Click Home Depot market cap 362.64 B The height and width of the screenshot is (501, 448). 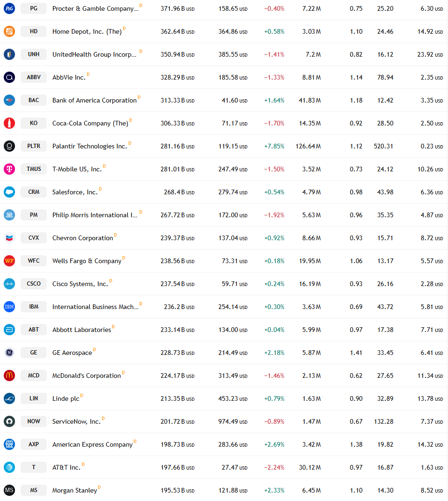[177, 32]
